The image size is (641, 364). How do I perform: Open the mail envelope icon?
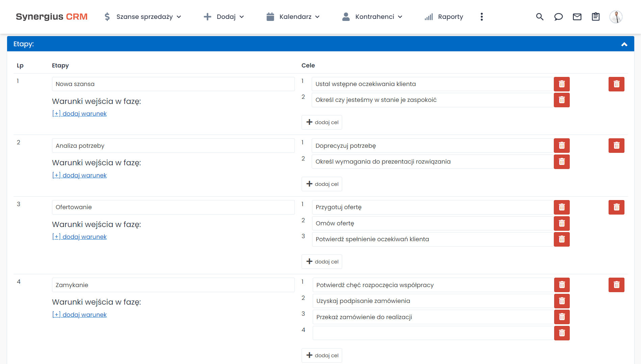pos(577,17)
